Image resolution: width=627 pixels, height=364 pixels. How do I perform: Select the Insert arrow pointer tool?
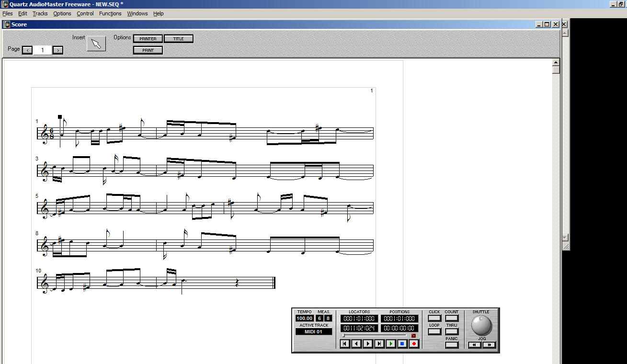pos(96,44)
